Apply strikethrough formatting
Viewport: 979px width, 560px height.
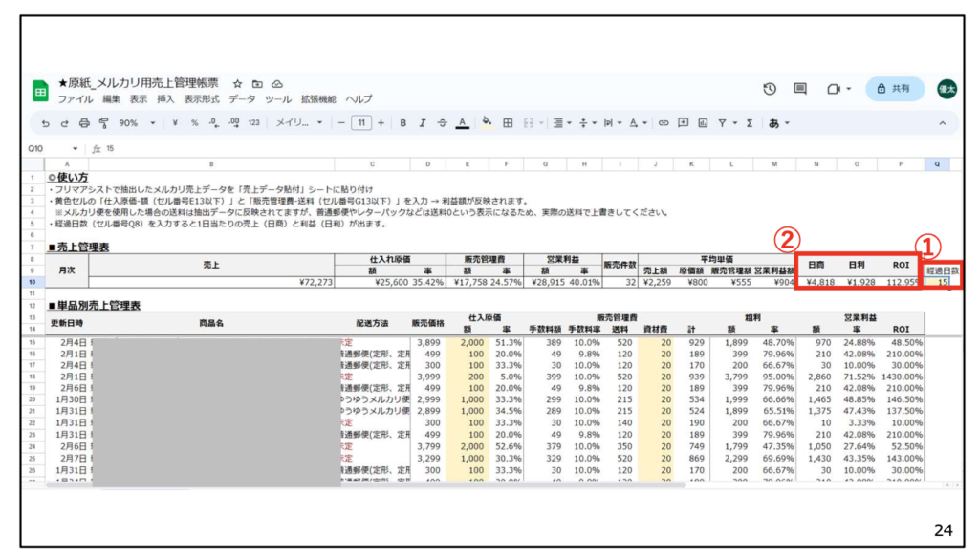(442, 123)
